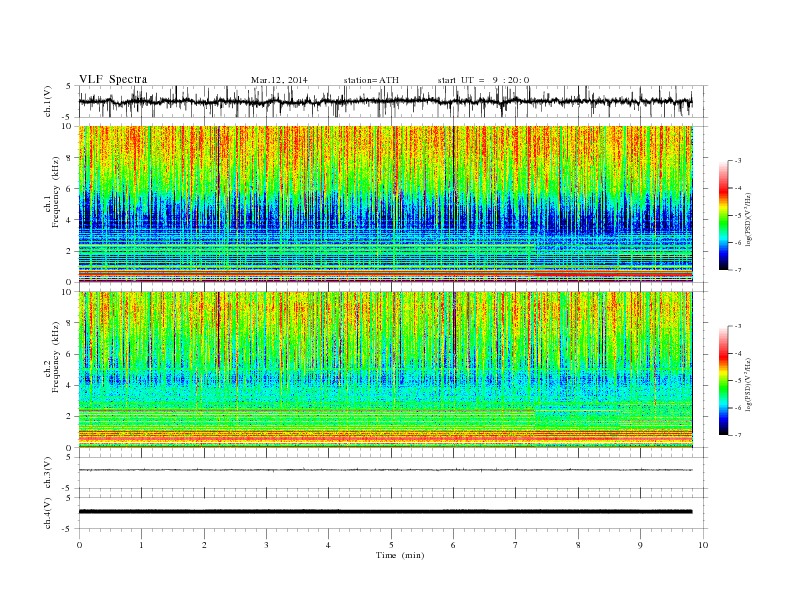Click the 'VLF Spectra' title text
This screenshot has width=792, height=612.
pyautogui.click(x=113, y=79)
